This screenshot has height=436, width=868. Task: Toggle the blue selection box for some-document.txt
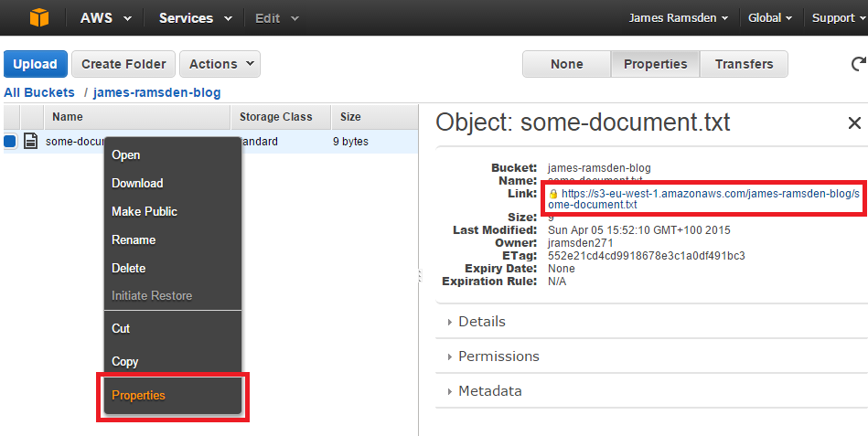pos(10,141)
